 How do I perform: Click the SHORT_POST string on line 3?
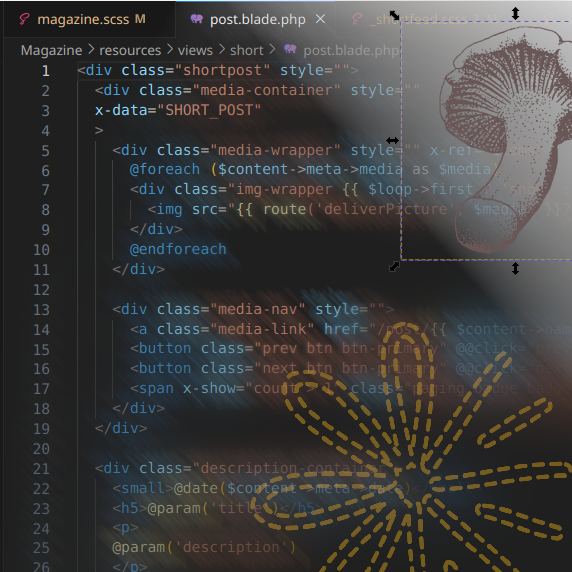click(209, 110)
